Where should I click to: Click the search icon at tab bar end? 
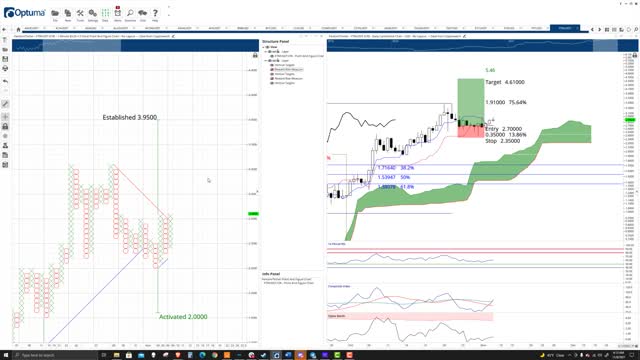(636, 29)
